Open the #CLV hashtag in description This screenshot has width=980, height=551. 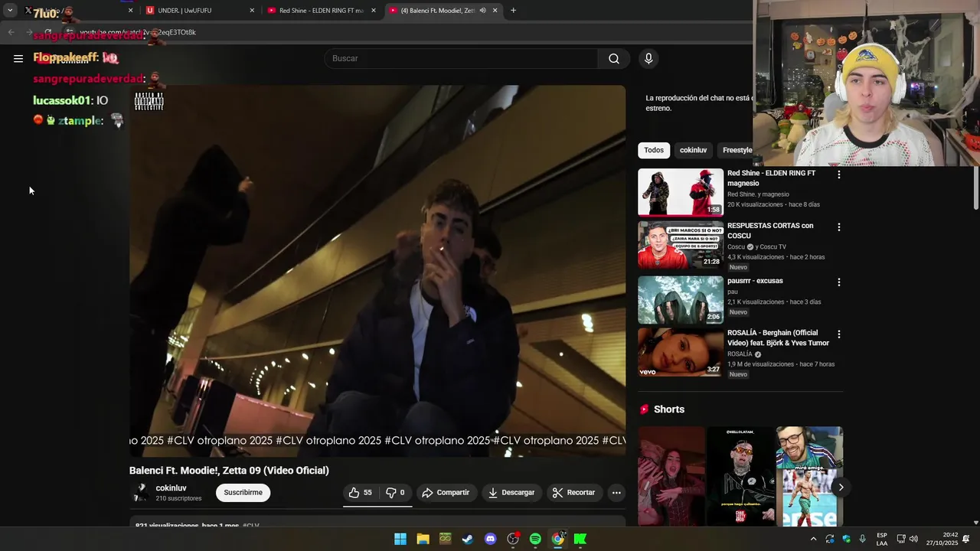251,526
